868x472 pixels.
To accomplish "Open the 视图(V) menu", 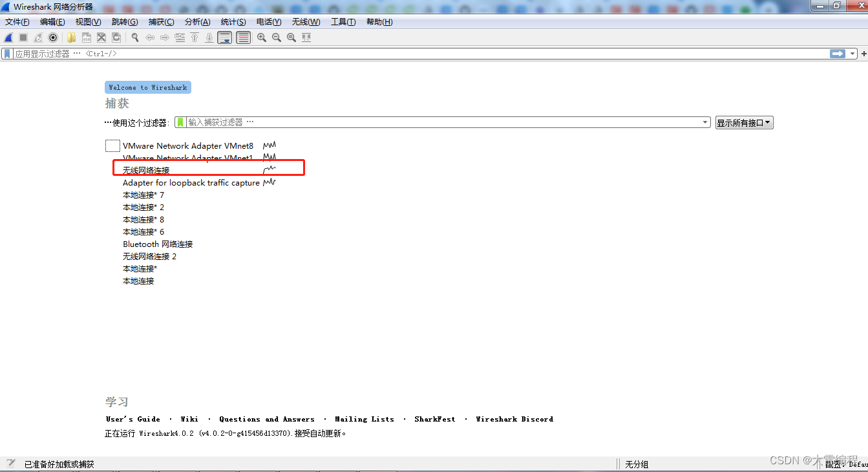I will coord(88,22).
